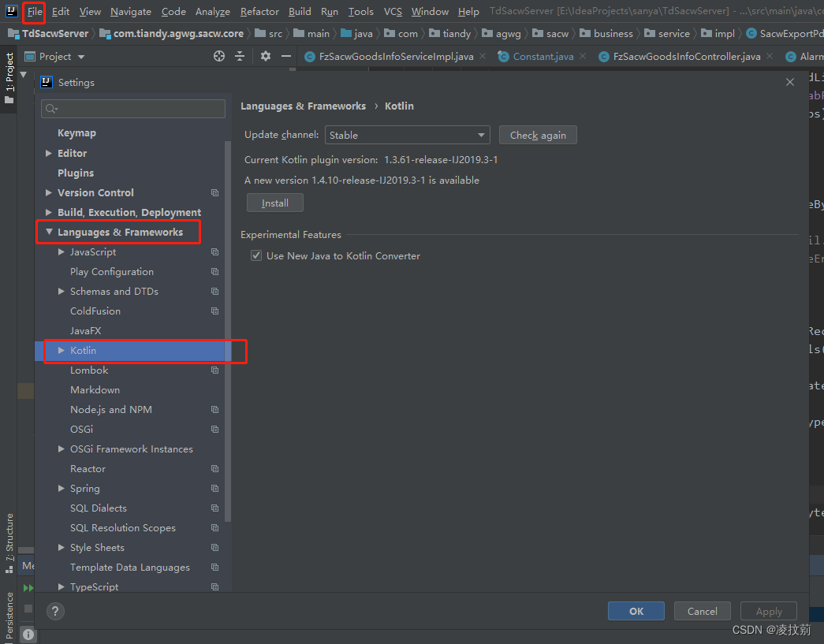Viewport: 824px width, 644px height.
Task: Hide Project panel with the minus icon
Action: [x=286, y=56]
